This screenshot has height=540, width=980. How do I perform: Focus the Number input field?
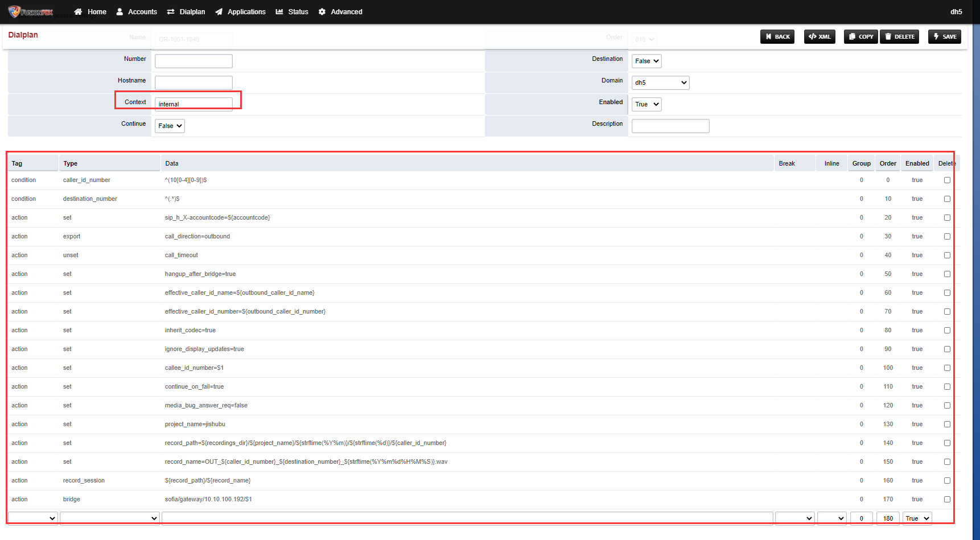pyautogui.click(x=193, y=61)
